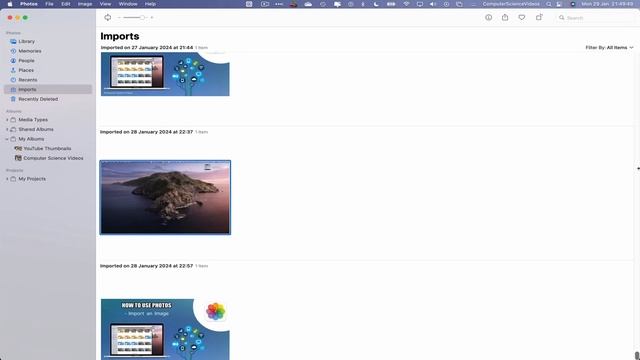Open Wi-Fi status in menu bar
640x360 pixels.
pyautogui.click(x=406, y=4)
